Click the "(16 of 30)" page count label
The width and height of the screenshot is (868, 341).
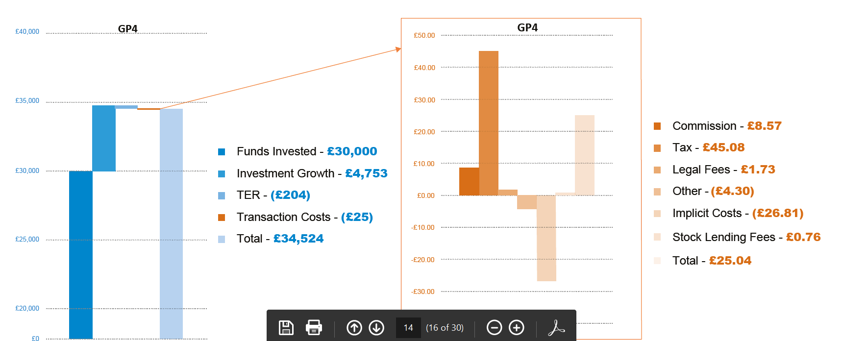tap(445, 328)
